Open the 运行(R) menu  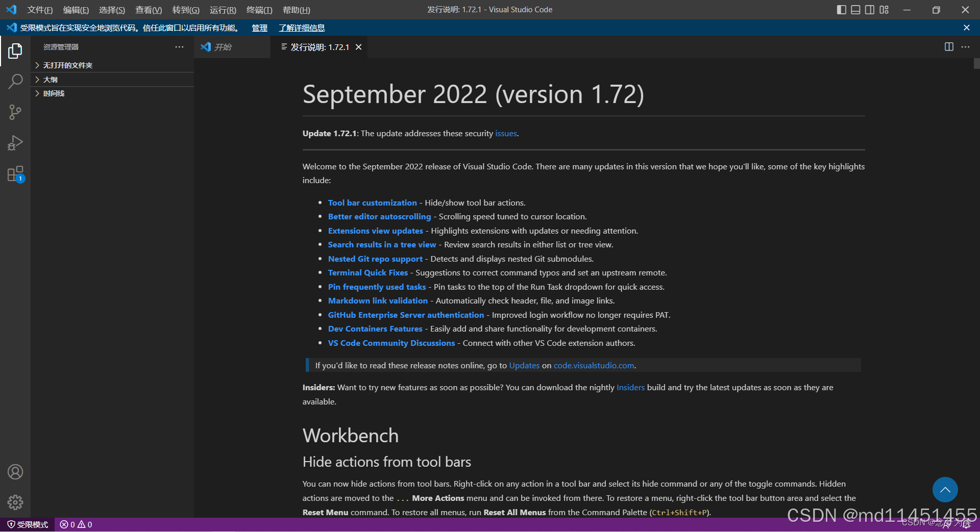[x=223, y=10]
